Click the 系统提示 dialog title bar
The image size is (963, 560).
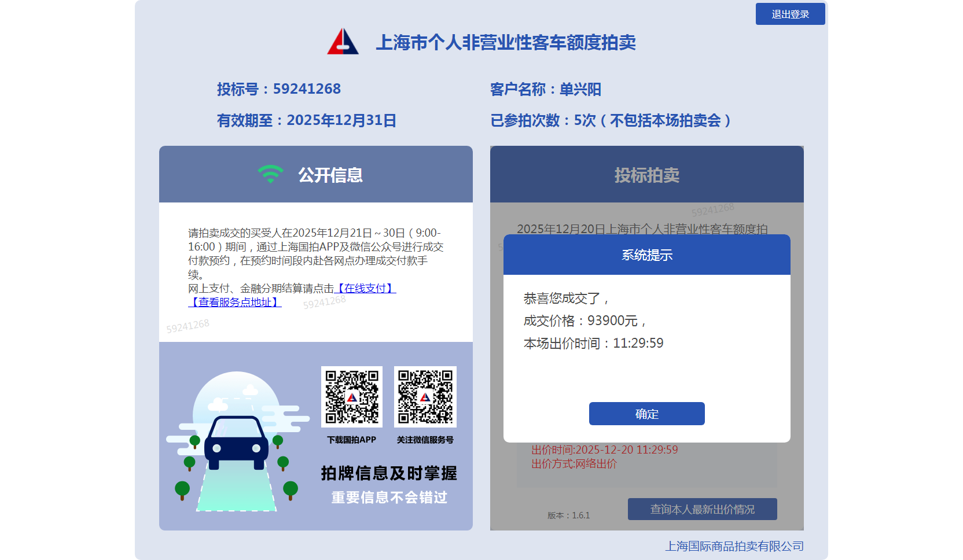(646, 255)
